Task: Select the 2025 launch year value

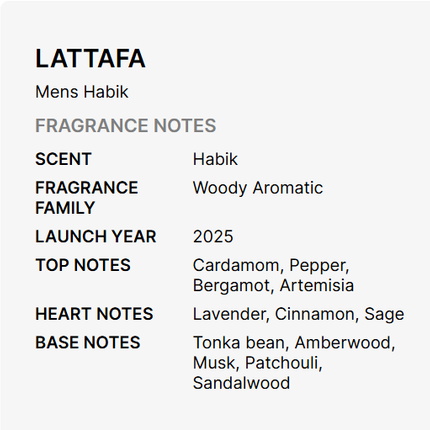Action: pos(213,237)
